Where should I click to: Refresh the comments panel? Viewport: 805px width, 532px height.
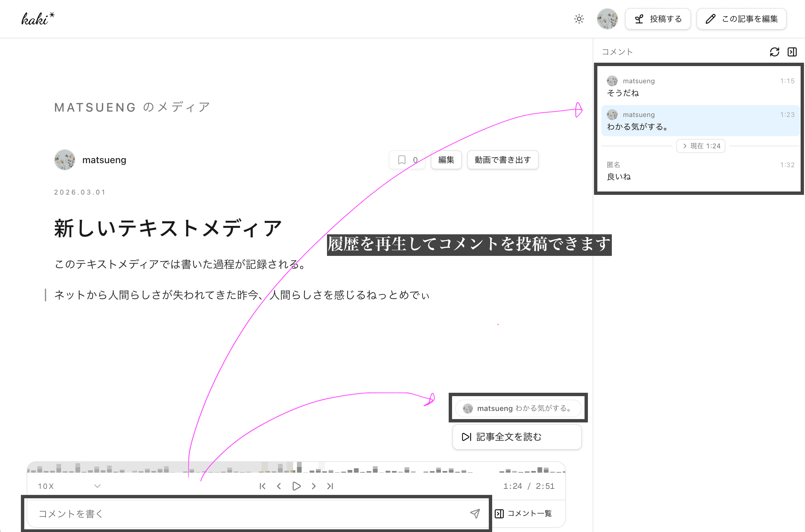click(x=775, y=52)
